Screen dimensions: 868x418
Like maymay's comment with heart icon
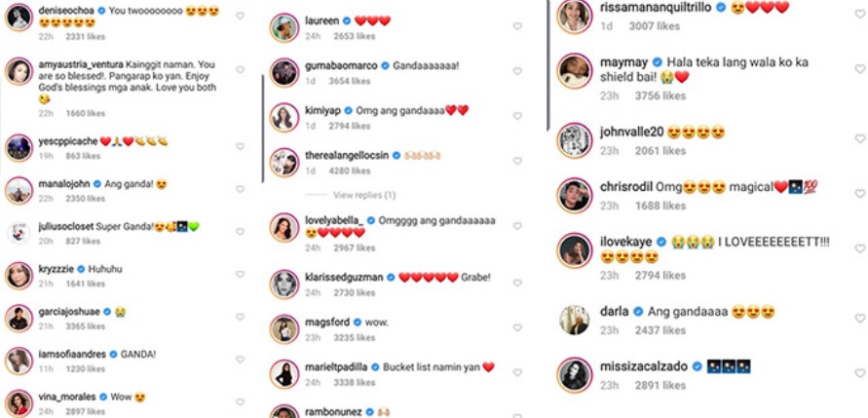point(859,69)
